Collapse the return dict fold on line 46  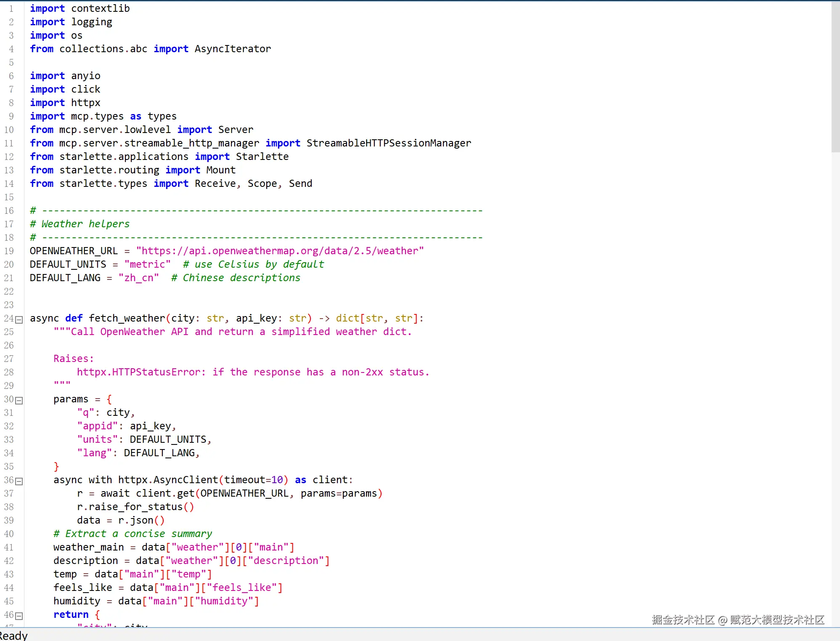tap(19, 616)
